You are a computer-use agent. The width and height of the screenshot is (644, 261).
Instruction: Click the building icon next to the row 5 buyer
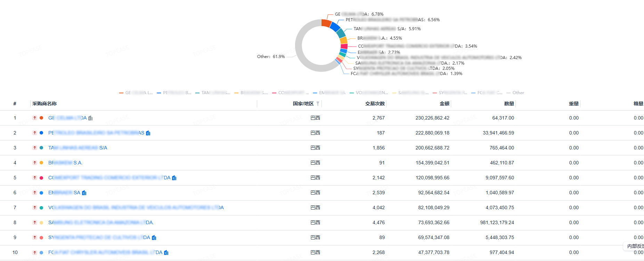(174, 178)
